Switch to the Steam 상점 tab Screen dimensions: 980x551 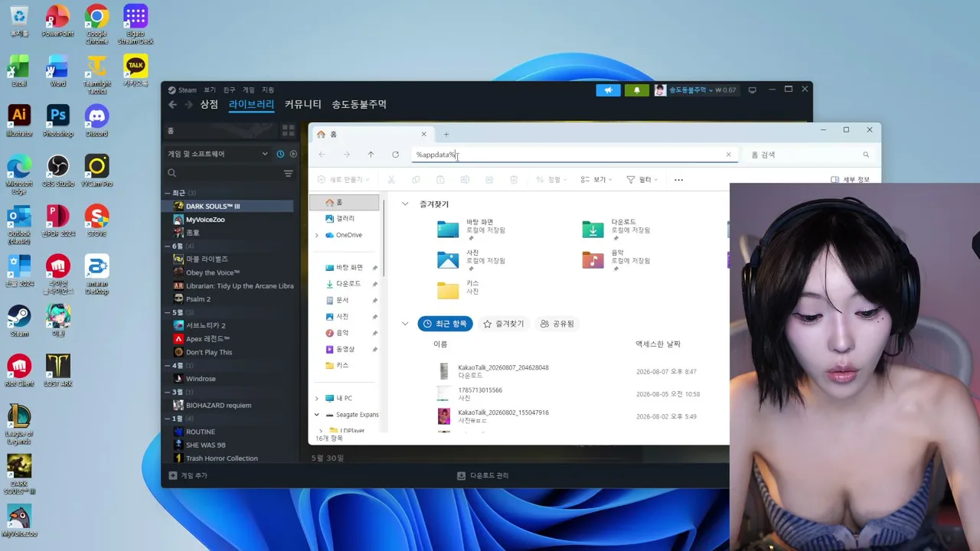tap(209, 105)
